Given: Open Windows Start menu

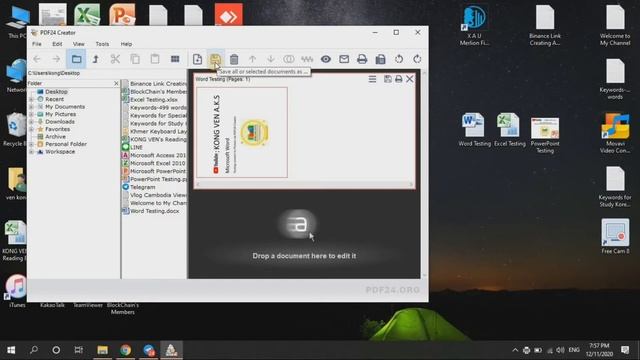Looking at the screenshot, I should click(11, 350).
